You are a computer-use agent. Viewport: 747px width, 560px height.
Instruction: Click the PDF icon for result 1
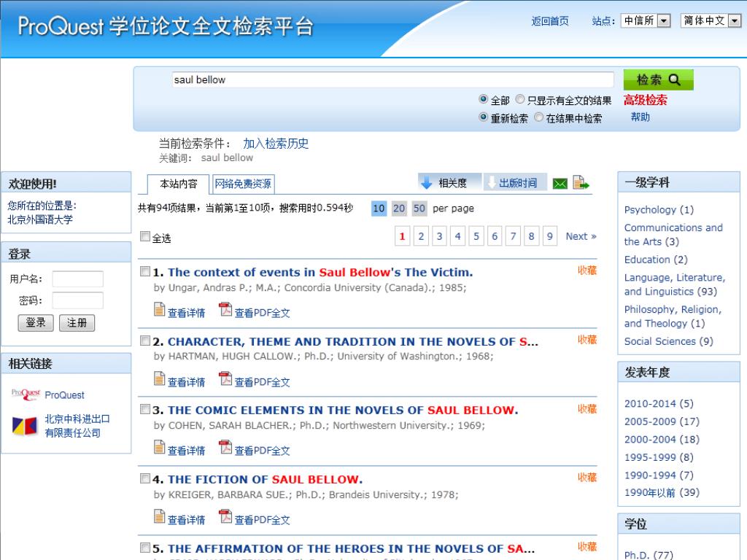click(x=225, y=309)
